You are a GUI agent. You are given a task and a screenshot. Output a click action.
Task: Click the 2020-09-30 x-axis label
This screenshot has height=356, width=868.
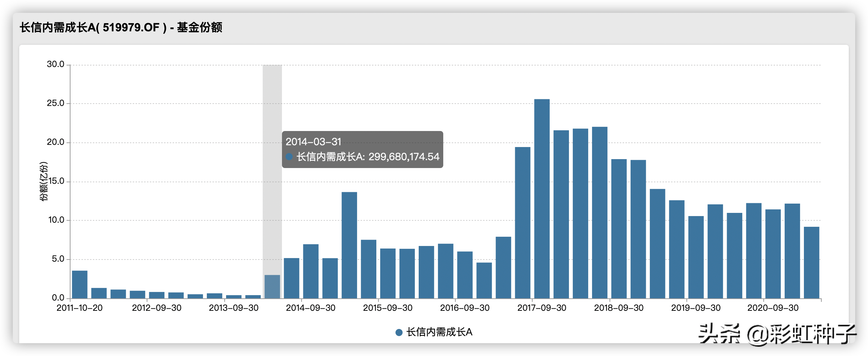(773, 308)
